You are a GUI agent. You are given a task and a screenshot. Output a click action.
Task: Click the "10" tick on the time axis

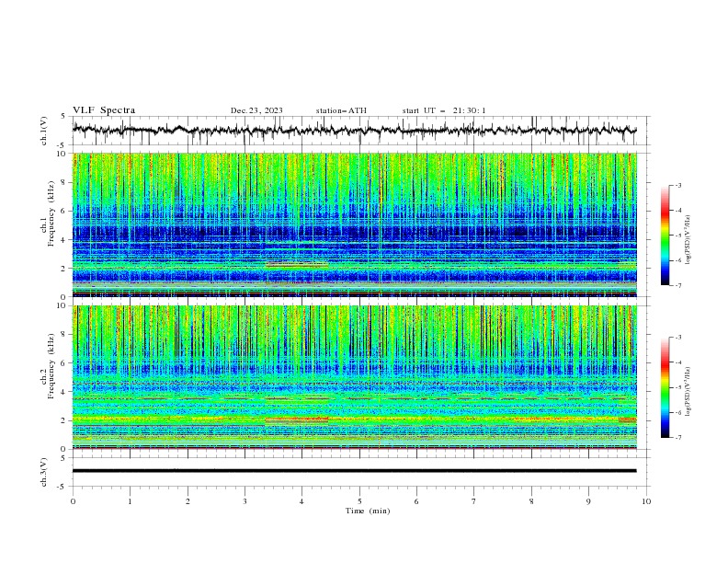[646, 501]
